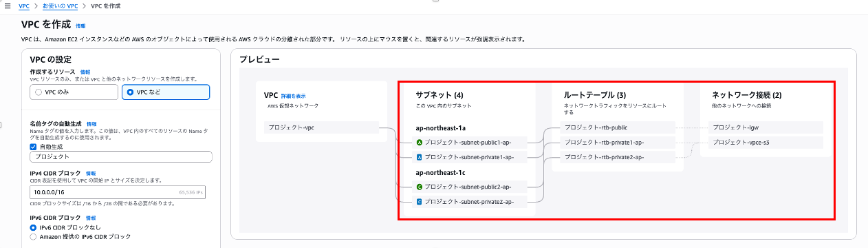Click 情報 link next to VPC を作成
Viewport: 868px width, 248px height.
pyautogui.click(x=80, y=26)
